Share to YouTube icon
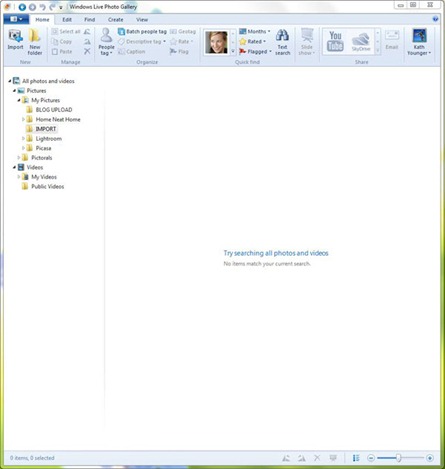 (x=335, y=41)
